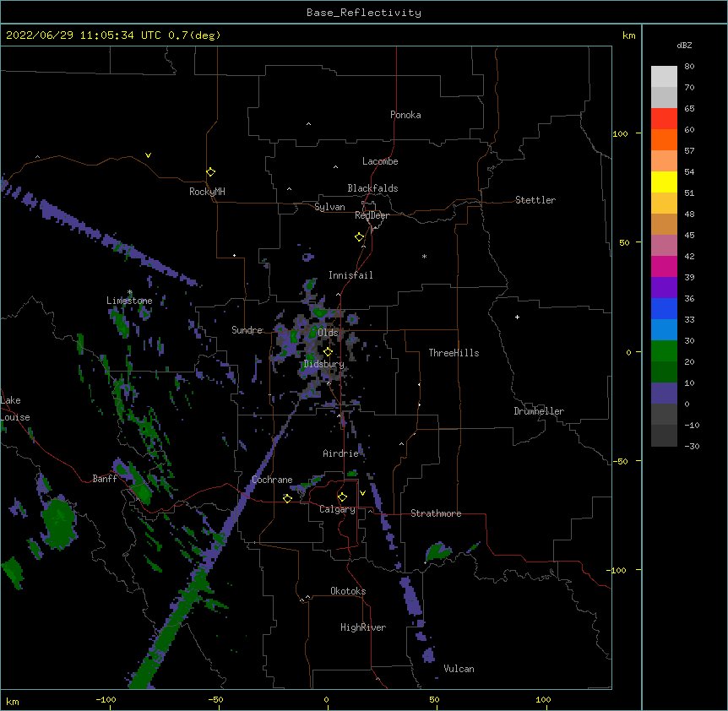Screen dimensions: 728x711
Task: Select the slate purple 0-10 dBZ legend swatch
Action: click(664, 393)
